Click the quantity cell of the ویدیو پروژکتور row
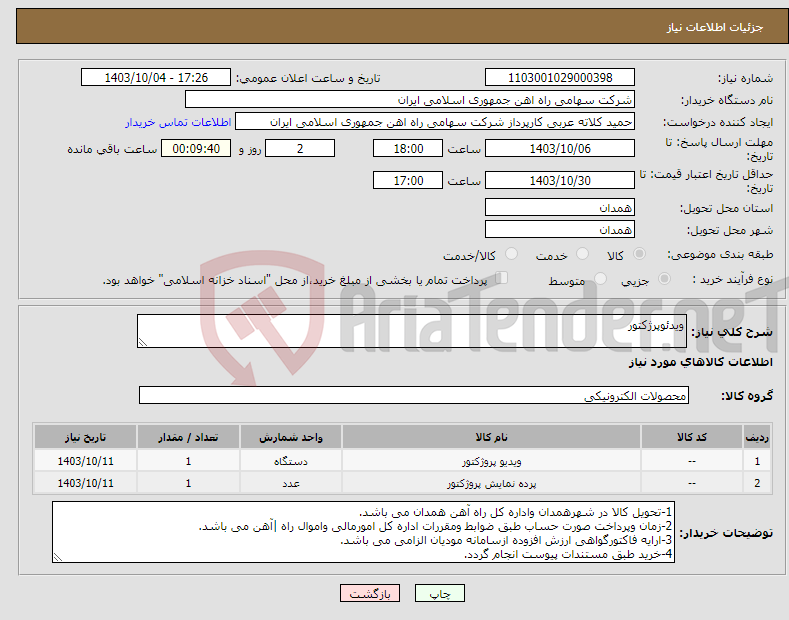This screenshot has height=620, width=789. 188,461
